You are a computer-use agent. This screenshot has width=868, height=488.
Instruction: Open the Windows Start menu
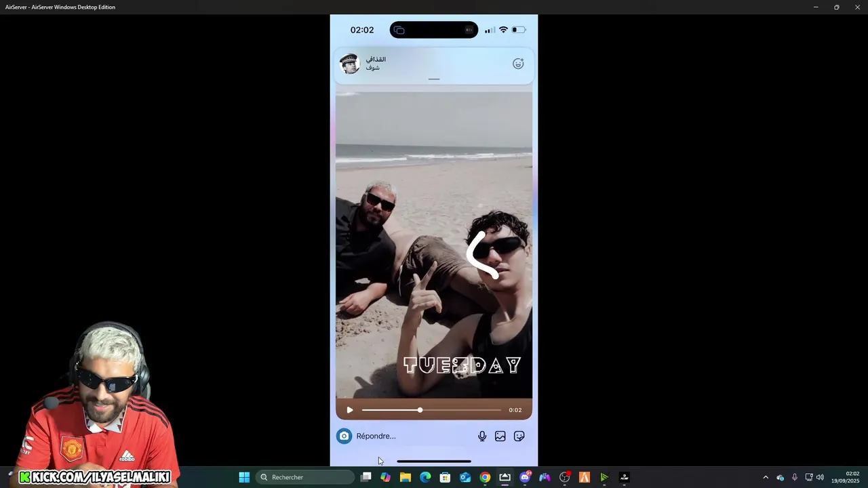coord(244,477)
